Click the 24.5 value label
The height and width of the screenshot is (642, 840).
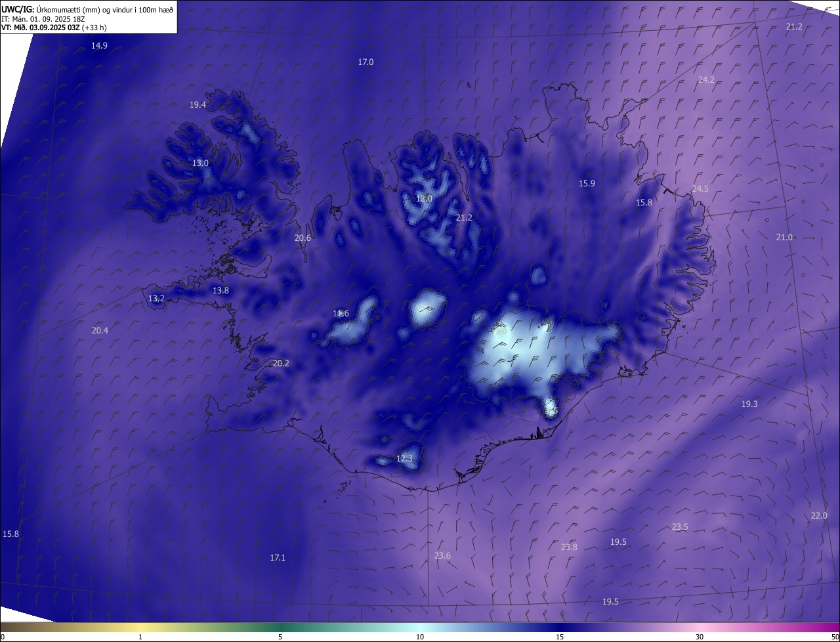coord(700,188)
